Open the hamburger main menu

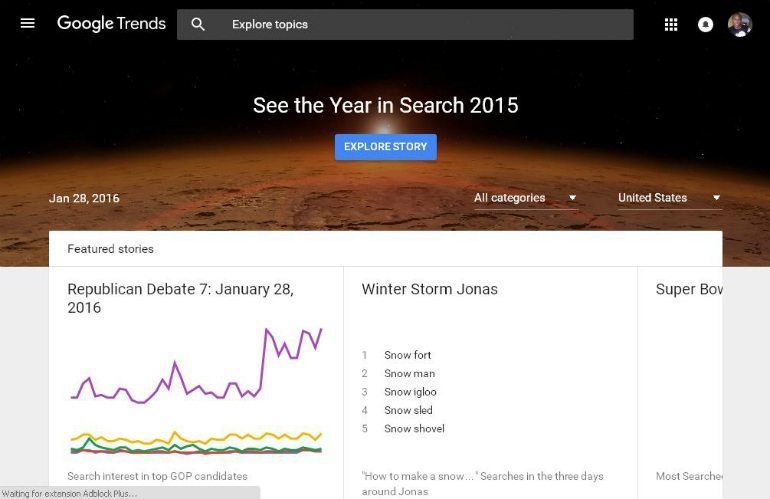point(28,24)
